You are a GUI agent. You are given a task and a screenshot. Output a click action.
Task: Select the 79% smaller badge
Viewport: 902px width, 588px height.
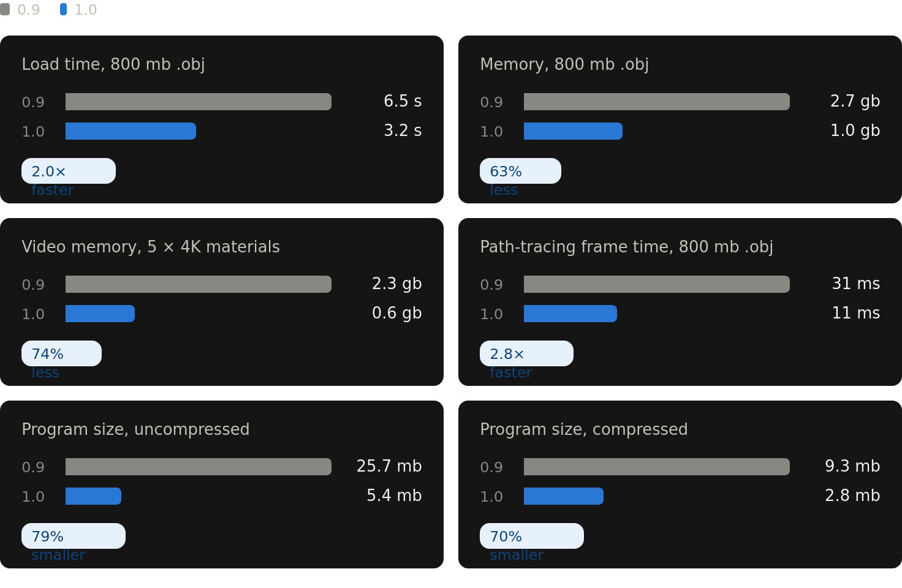click(74, 536)
